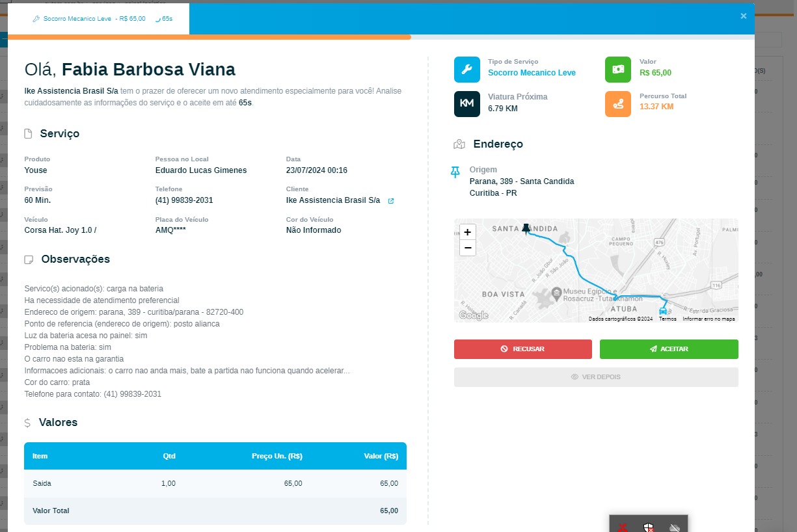Image resolution: width=797 pixels, height=532 pixels.
Task: Click the Google logo on the map
Action: 474,315
